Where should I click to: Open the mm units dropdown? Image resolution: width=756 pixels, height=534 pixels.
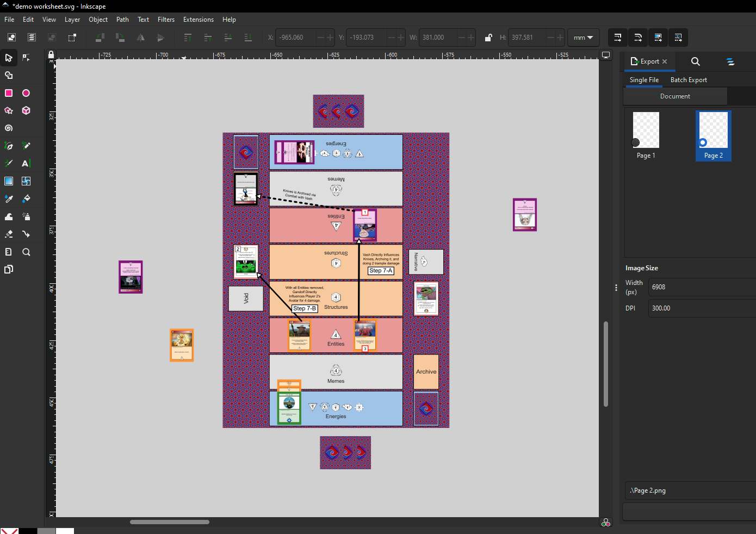[x=583, y=38]
